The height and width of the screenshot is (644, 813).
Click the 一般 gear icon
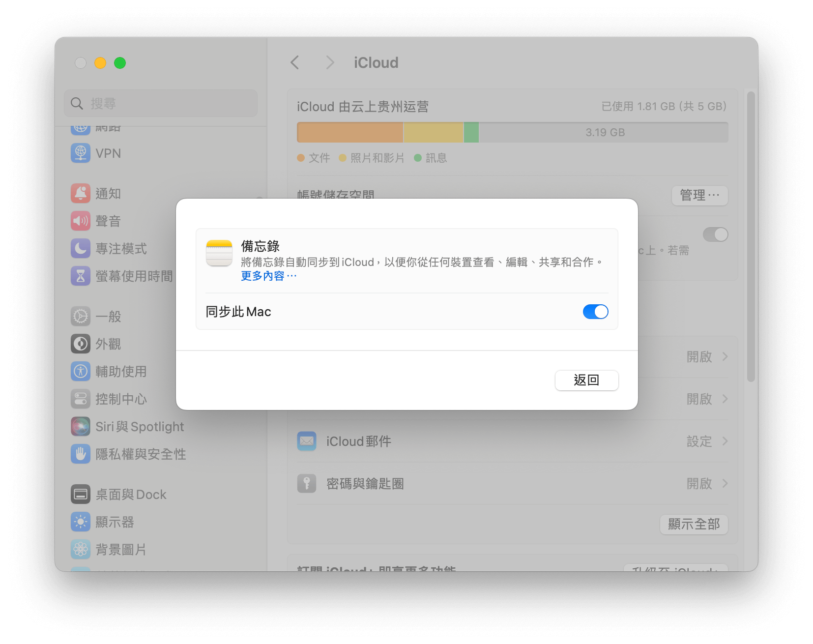[81, 316]
